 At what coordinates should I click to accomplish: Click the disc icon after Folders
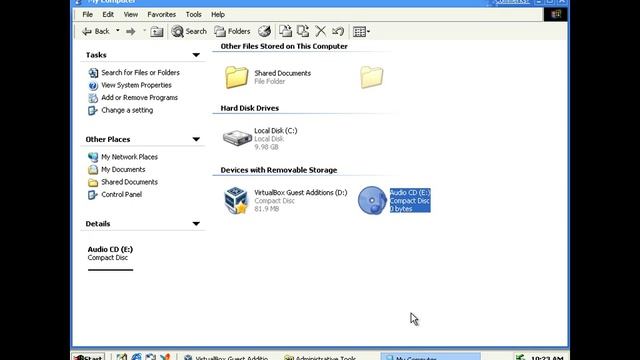(264, 31)
